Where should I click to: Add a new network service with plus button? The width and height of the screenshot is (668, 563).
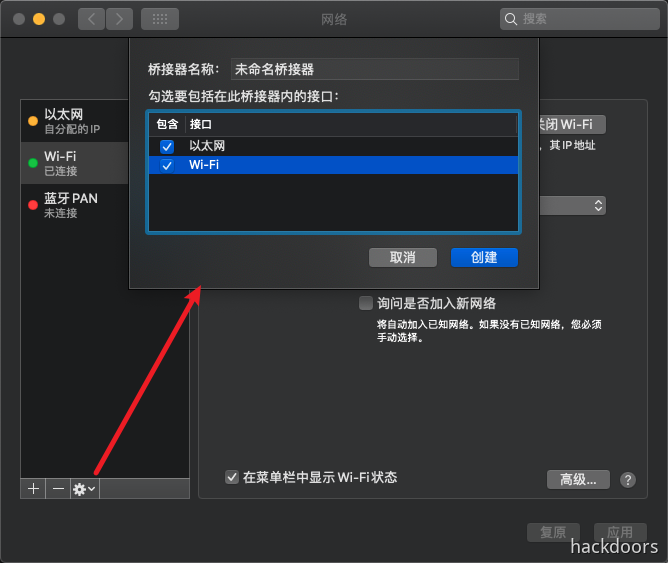(33, 488)
